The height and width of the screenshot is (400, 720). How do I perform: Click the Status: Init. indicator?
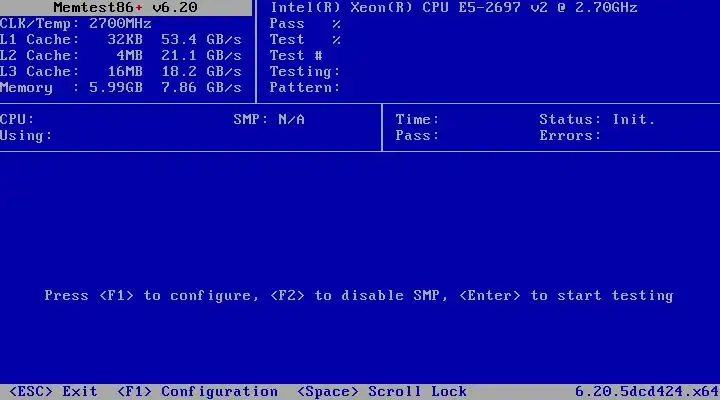pyautogui.click(x=597, y=119)
